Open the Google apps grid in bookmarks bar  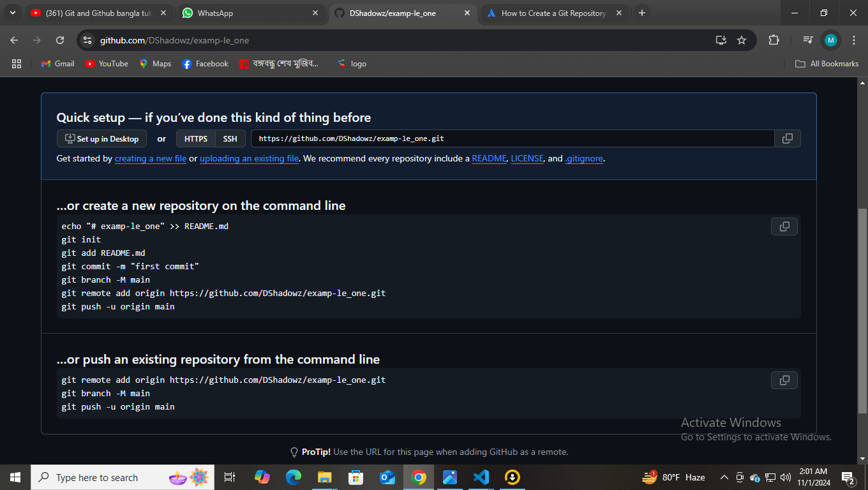tap(17, 64)
